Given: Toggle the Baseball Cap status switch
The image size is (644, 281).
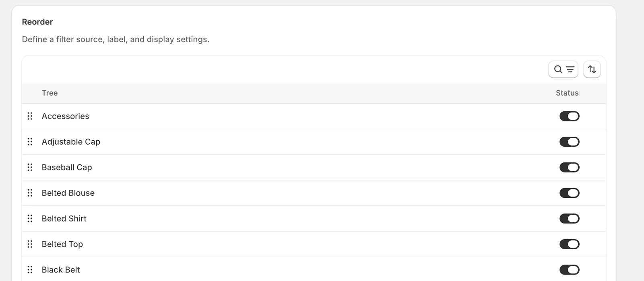Looking at the screenshot, I should 569,167.
